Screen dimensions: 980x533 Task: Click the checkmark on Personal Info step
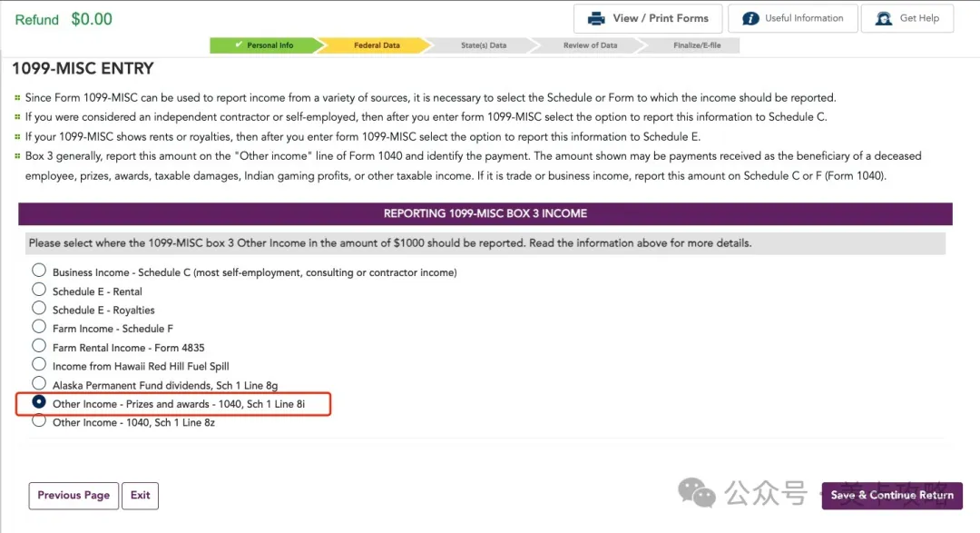[239, 45]
